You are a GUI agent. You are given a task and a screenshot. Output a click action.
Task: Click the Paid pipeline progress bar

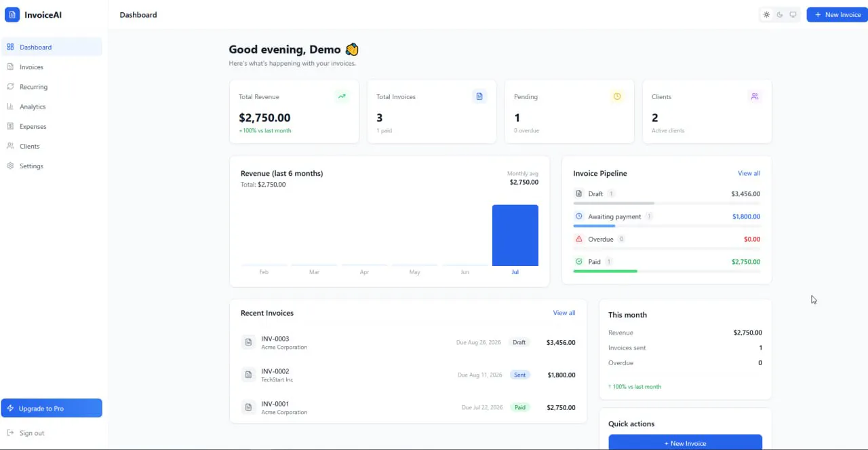[667, 271]
